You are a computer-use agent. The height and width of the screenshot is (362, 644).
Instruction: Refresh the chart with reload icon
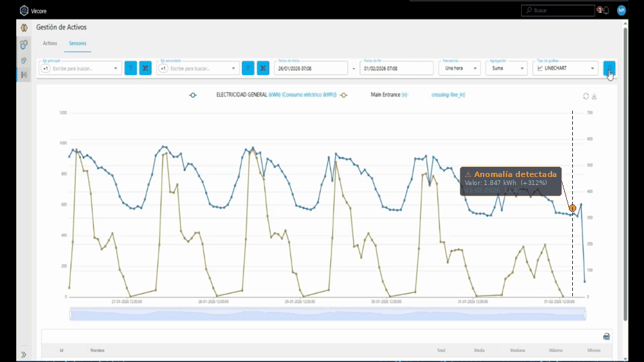pos(586,96)
